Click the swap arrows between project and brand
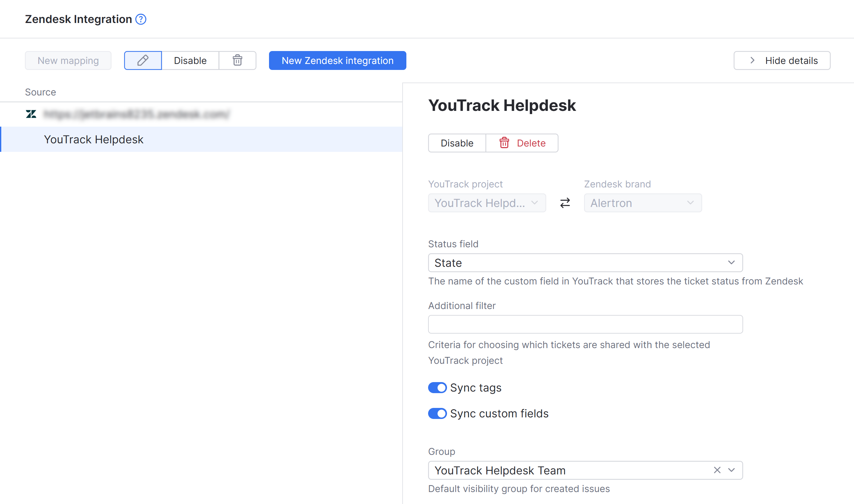 pos(565,203)
